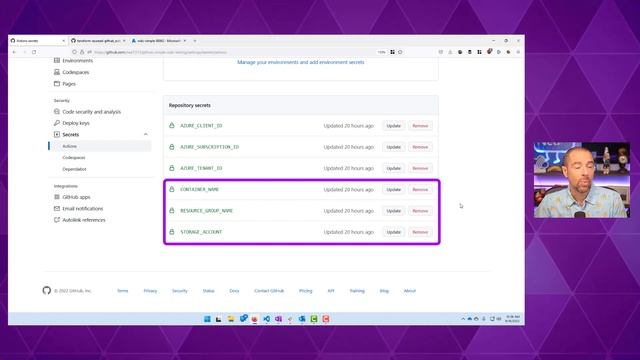Click the lock icon beside CONTAINER_NAME
This screenshot has height=360, width=640.
pyautogui.click(x=172, y=189)
